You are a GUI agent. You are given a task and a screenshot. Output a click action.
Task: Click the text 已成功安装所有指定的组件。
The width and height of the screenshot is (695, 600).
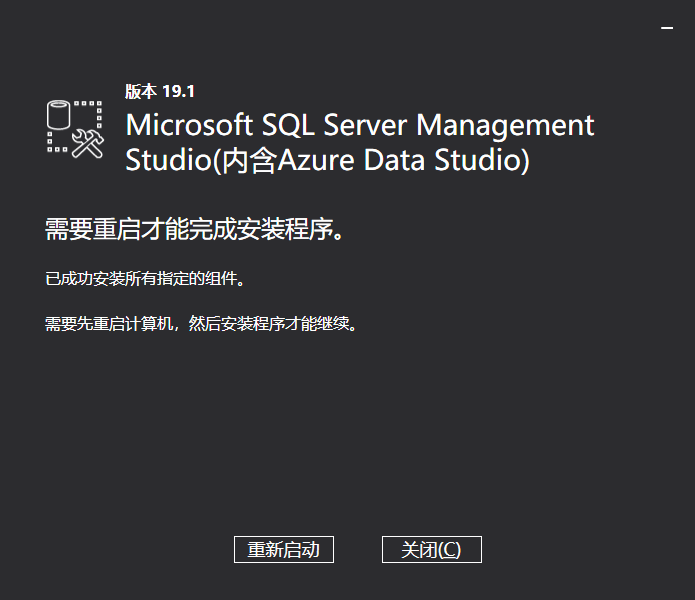(145, 279)
